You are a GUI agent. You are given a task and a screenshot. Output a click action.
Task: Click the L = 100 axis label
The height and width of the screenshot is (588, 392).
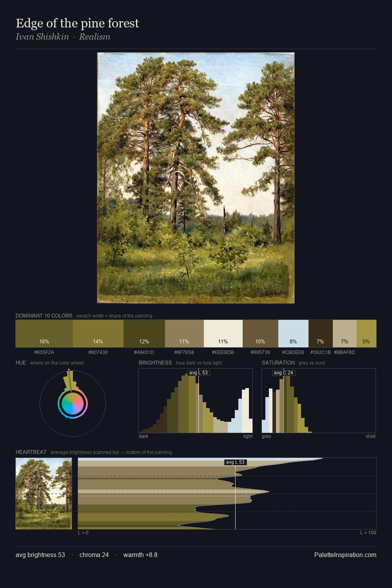(x=368, y=532)
